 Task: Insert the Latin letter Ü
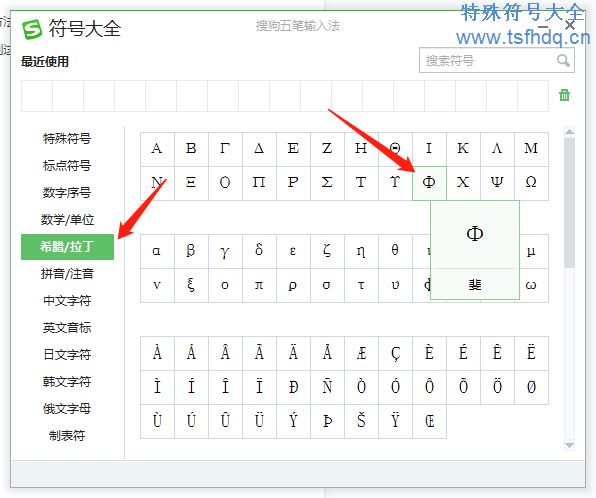[259, 421]
